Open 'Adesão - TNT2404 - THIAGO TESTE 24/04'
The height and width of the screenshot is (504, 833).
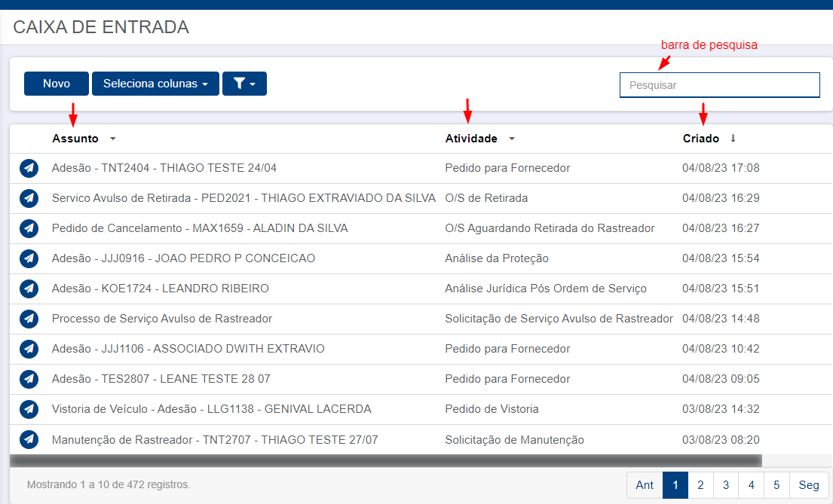[164, 168]
